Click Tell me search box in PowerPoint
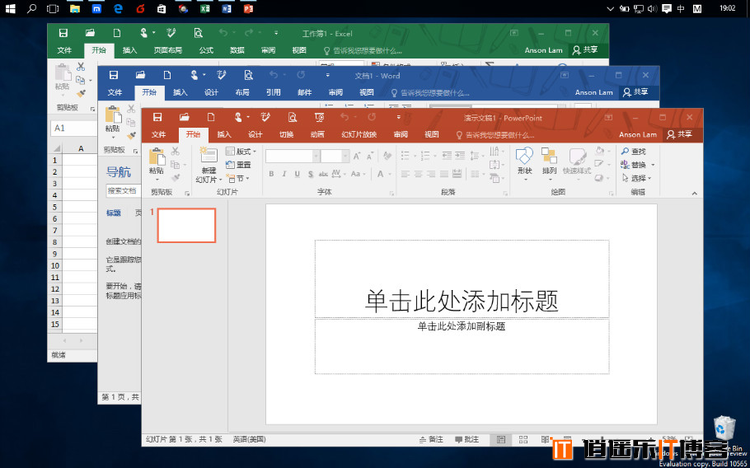 click(495, 135)
